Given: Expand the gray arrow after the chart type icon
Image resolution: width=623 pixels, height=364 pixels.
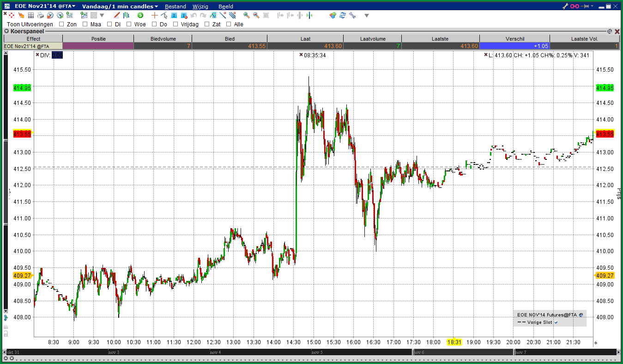Looking at the screenshot, I should pos(102,15).
